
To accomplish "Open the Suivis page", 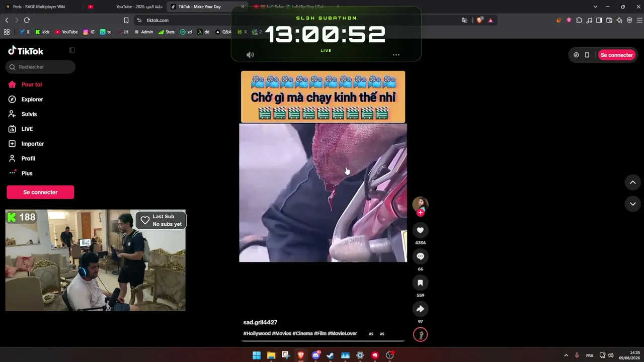I will pos(23,114).
